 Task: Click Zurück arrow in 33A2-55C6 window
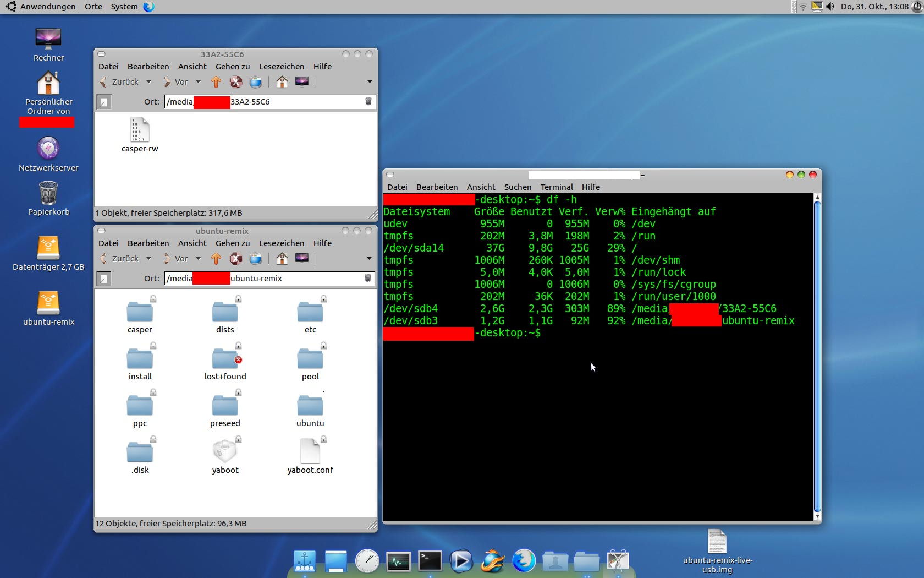pos(103,82)
